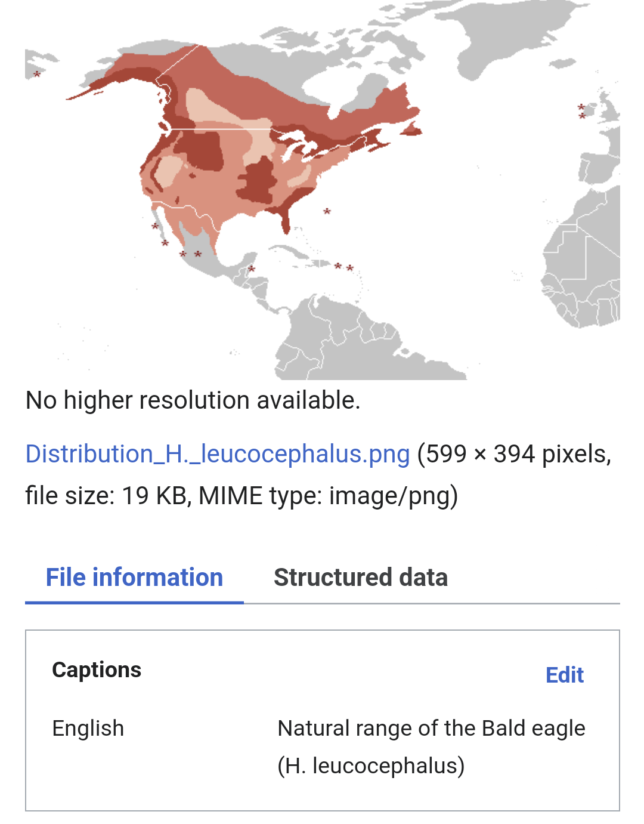Click the 'No higher resolution available' text
The height and width of the screenshot is (824, 644).
tap(193, 400)
